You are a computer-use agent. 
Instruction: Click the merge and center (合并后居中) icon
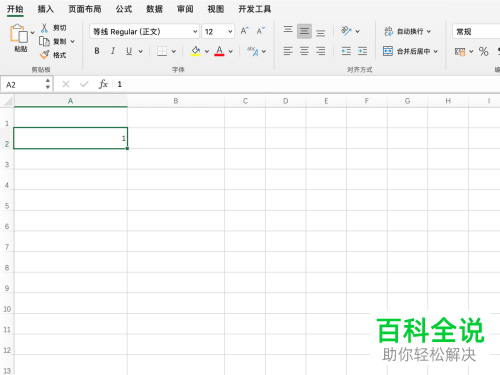click(388, 51)
